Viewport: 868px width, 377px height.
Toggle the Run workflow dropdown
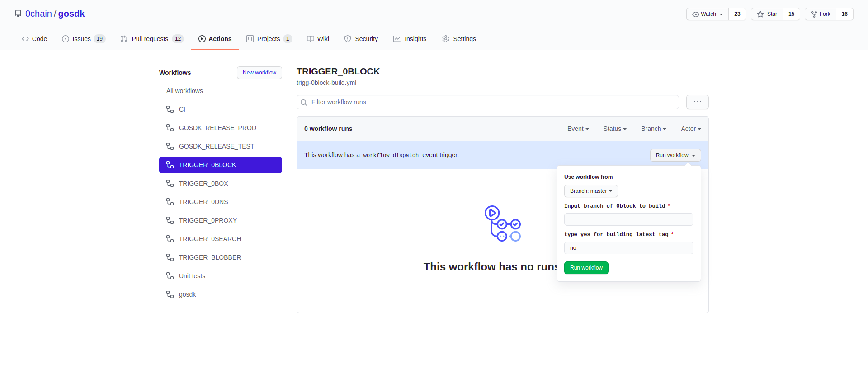pyautogui.click(x=675, y=155)
